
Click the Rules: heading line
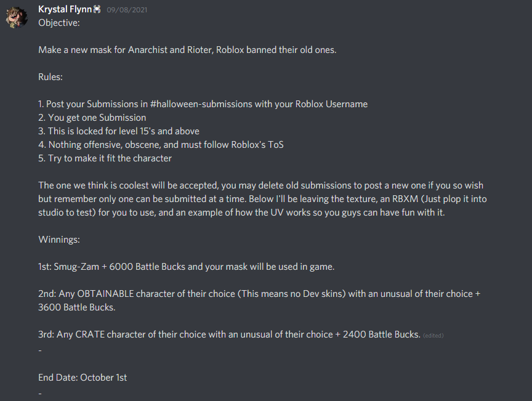50,77
